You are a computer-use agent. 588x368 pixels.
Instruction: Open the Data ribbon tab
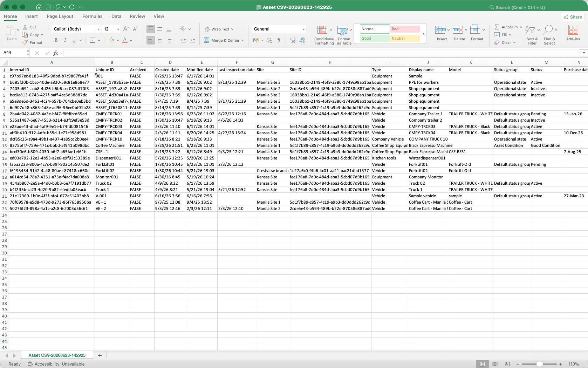(x=116, y=16)
